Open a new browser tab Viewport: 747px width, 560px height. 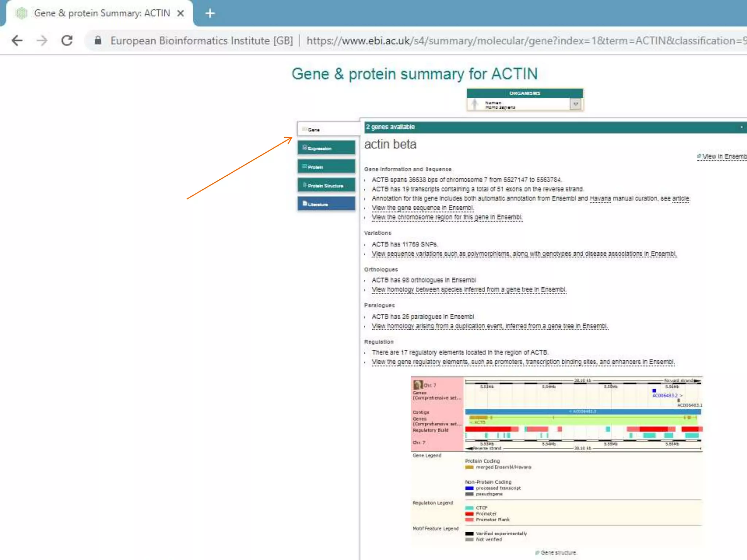pos(210,13)
